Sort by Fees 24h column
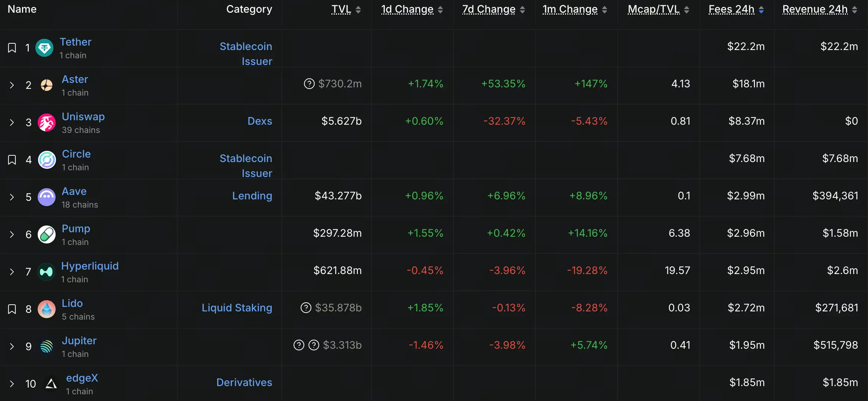Screen dimensions: 868x401 736,9
